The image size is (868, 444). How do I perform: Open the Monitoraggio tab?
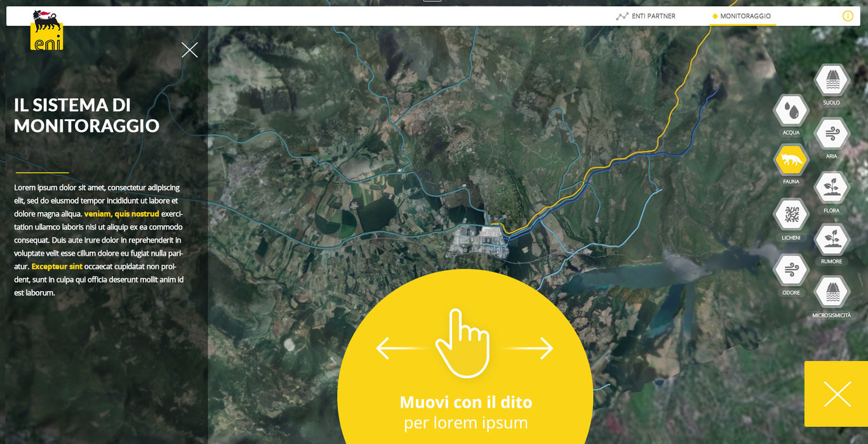[742, 16]
